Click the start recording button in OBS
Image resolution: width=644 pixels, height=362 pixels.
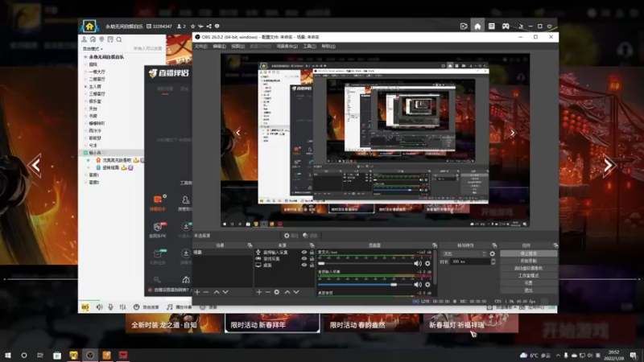click(x=529, y=261)
